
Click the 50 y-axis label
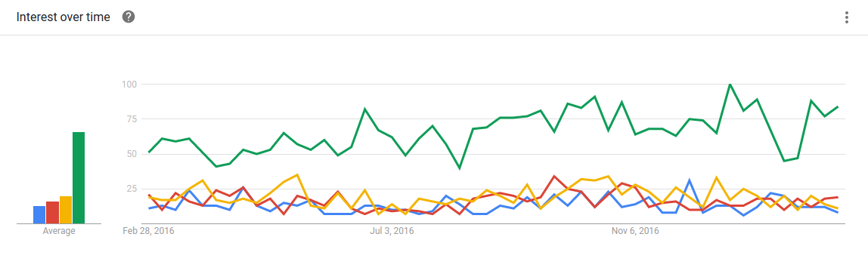click(x=132, y=154)
